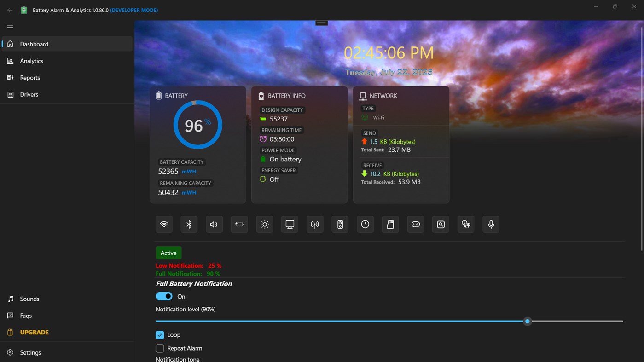Image resolution: width=644 pixels, height=362 pixels.
Task: Switch to the Analytics section
Action: coord(31,61)
